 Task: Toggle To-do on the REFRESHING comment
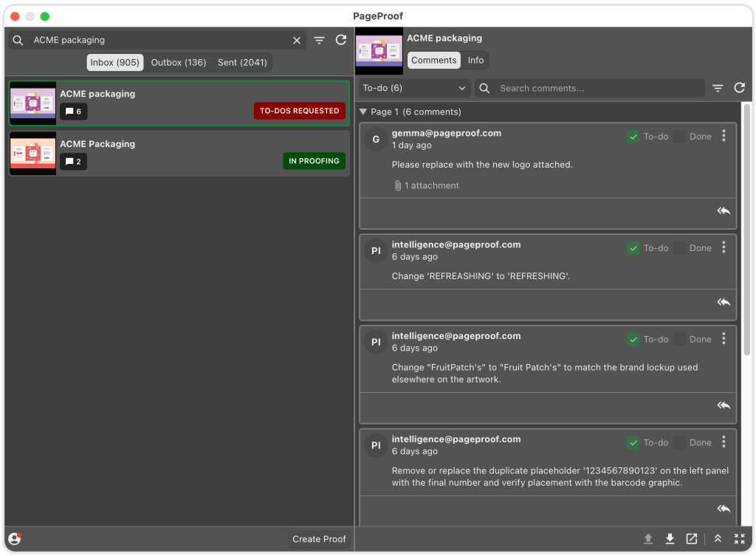pos(633,248)
